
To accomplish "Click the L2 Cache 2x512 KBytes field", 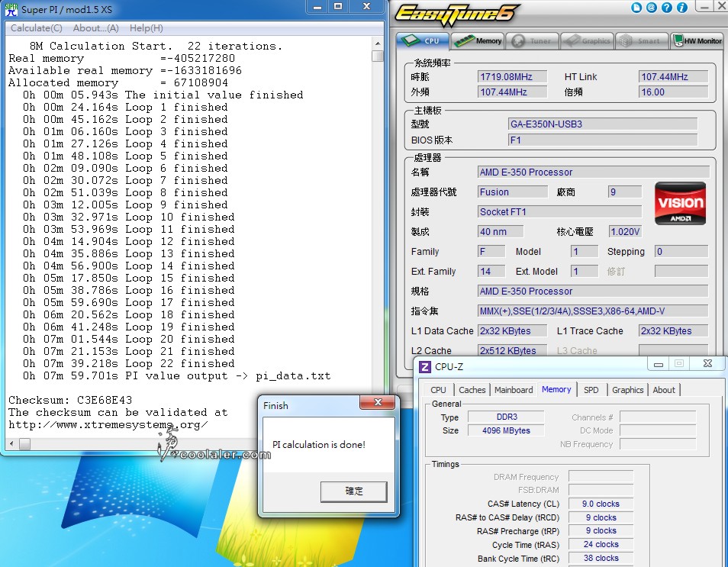I will click(x=513, y=350).
